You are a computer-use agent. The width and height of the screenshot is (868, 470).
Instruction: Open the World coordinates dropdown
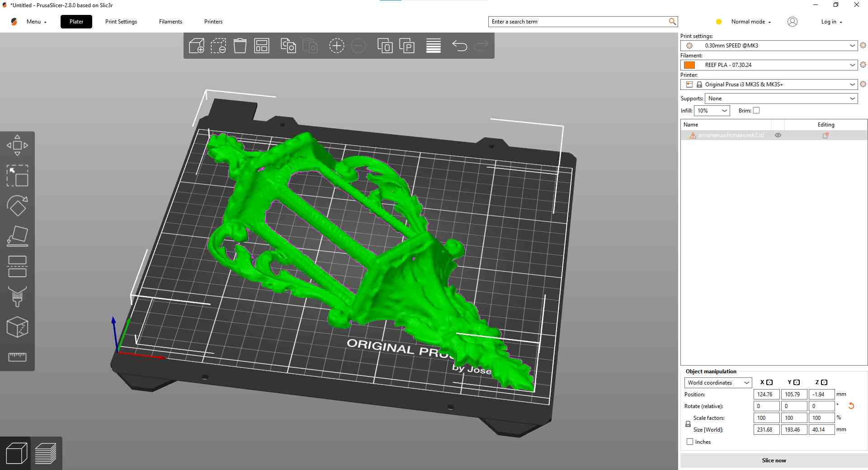718,382
